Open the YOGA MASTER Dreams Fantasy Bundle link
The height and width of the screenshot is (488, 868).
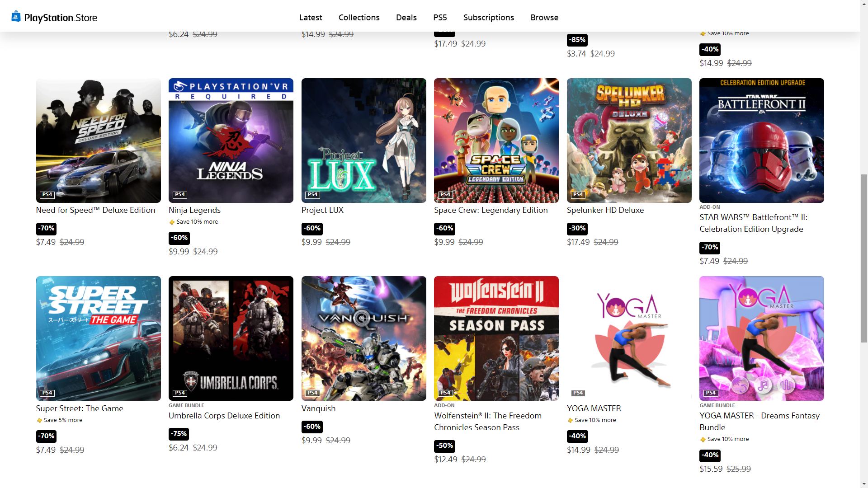coord(759,422)
